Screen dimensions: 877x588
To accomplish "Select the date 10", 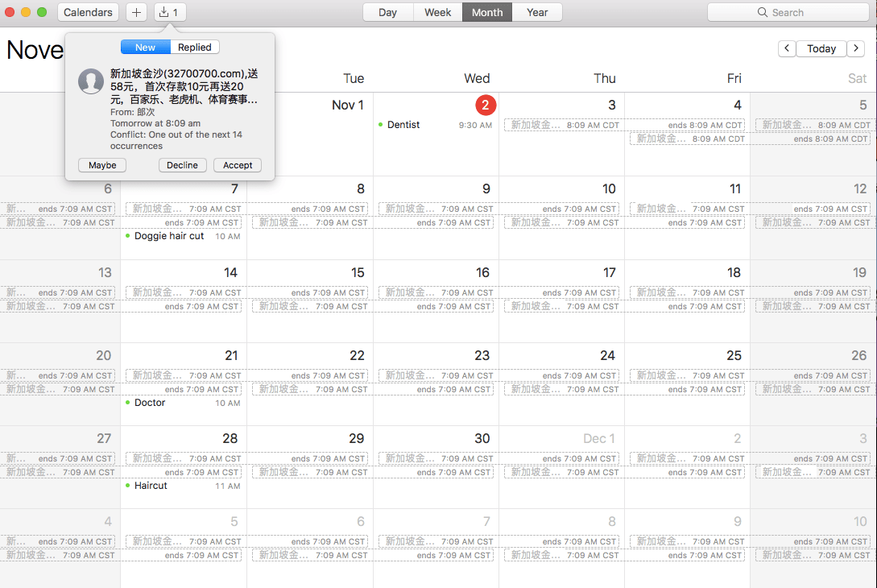I will pos(609,189).
